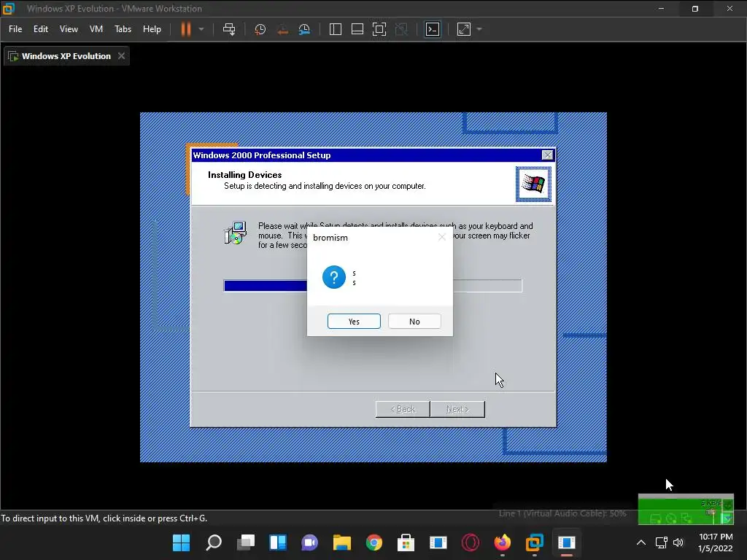Open Firefox from taskbar
The height and width of the screenshot is (560, 747).
tap(502, 542)
